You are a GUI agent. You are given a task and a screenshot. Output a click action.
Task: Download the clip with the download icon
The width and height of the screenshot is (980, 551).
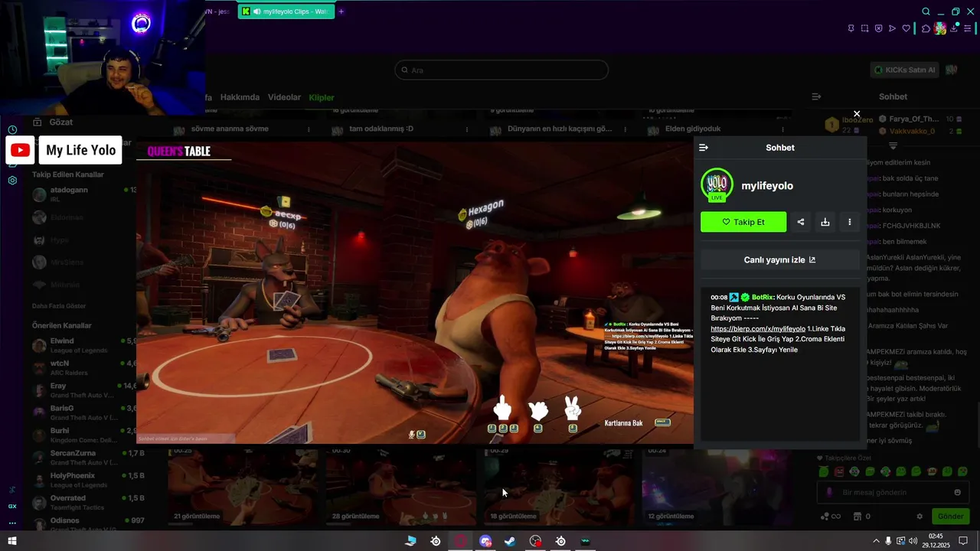[x=825, y=222]
